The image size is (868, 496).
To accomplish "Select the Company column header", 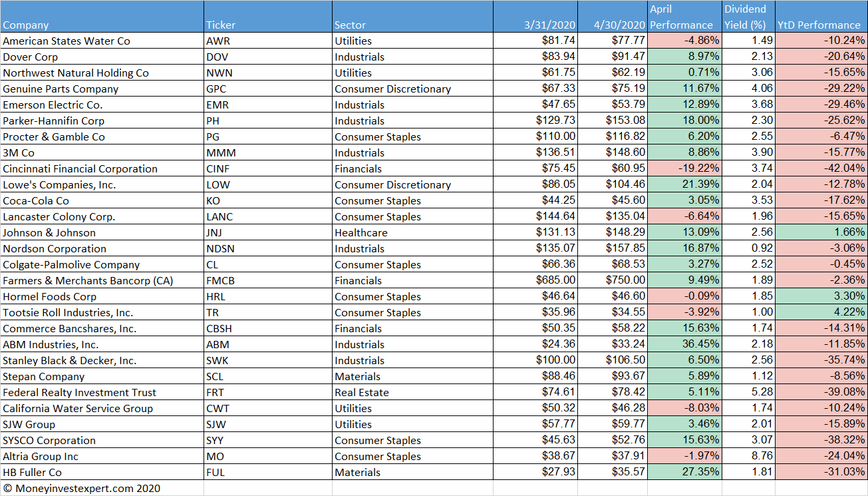I will tap(27, 25).
